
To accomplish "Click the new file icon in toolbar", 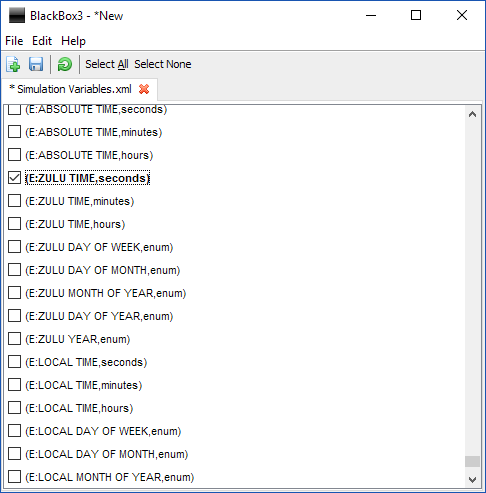I will tap(13, 64).
